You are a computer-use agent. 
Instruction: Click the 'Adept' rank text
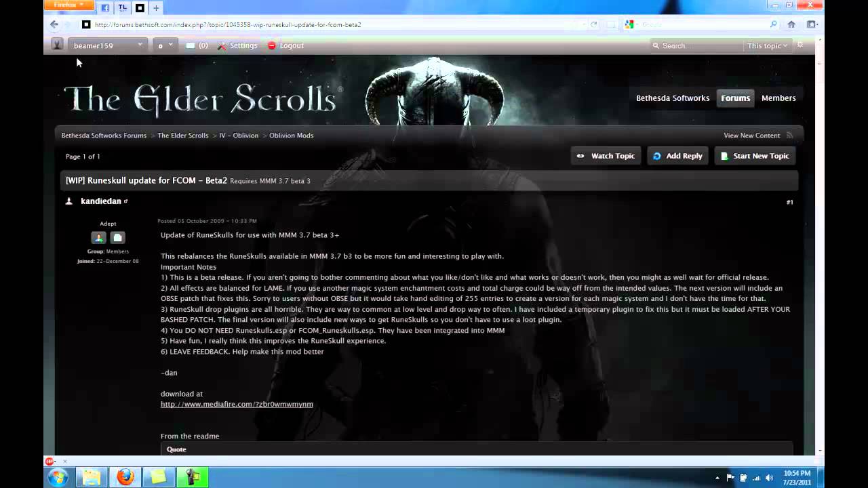[x=108, y=224]
